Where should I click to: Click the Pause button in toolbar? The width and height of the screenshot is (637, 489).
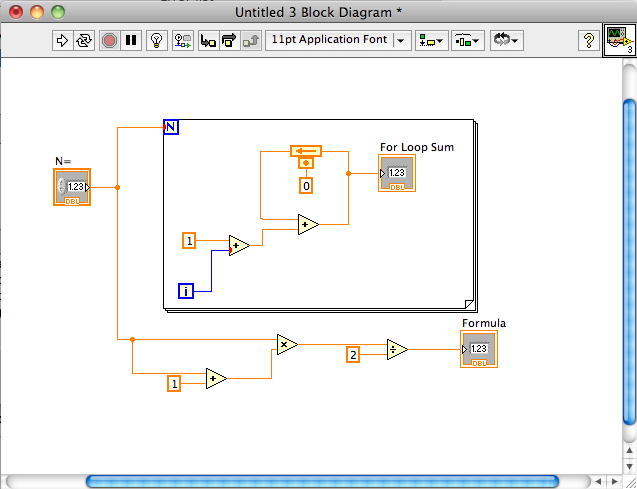pyautogui.click(x=131, y=41)
